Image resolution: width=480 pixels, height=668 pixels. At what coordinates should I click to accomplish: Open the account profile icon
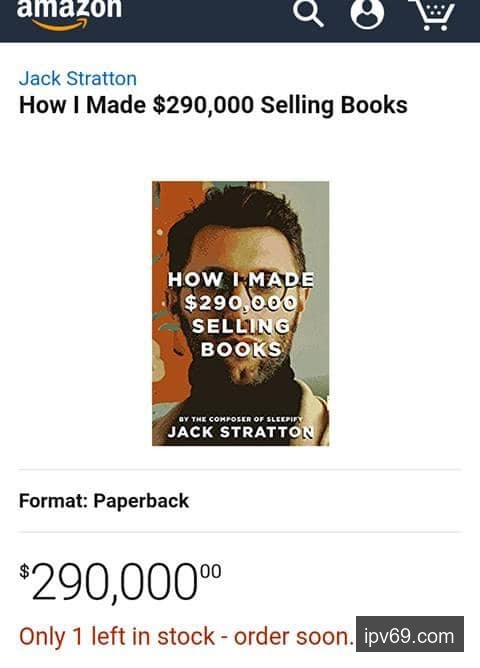(x=367, y=13)
